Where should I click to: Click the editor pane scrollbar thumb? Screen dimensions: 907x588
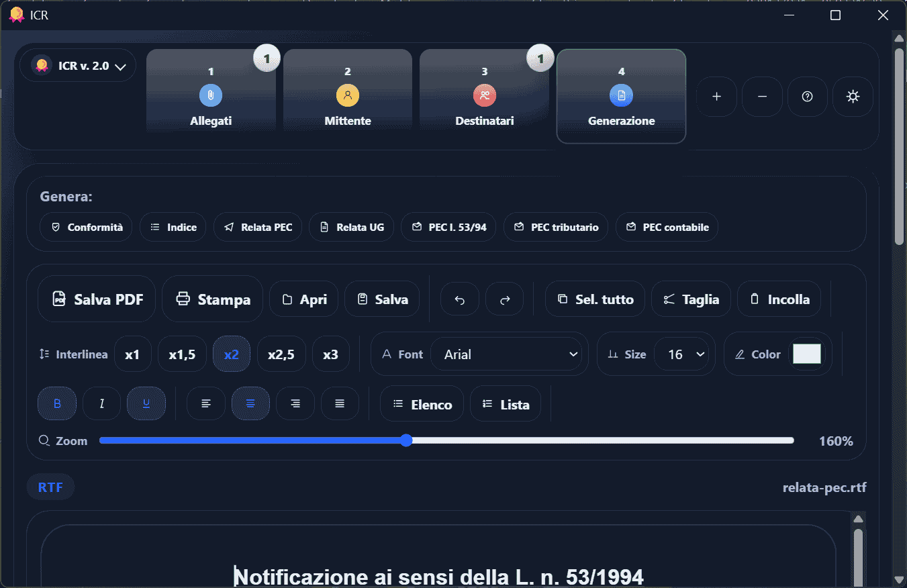pos(858,557)
